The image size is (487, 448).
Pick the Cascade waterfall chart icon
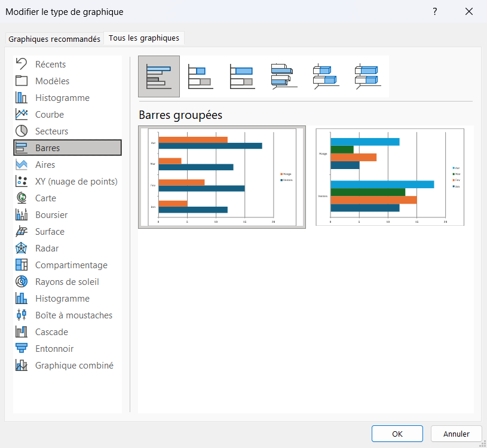[22, 332]
